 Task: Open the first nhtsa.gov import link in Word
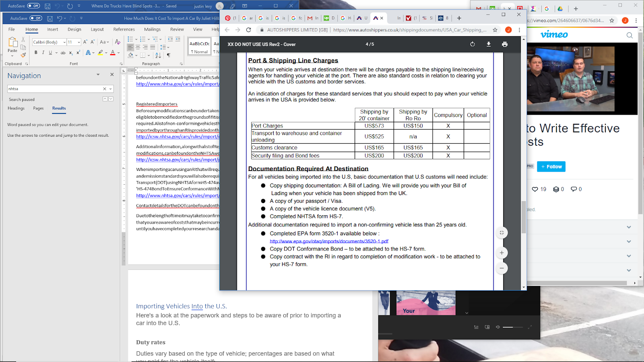pyautogui.click(x=178, y=84)
